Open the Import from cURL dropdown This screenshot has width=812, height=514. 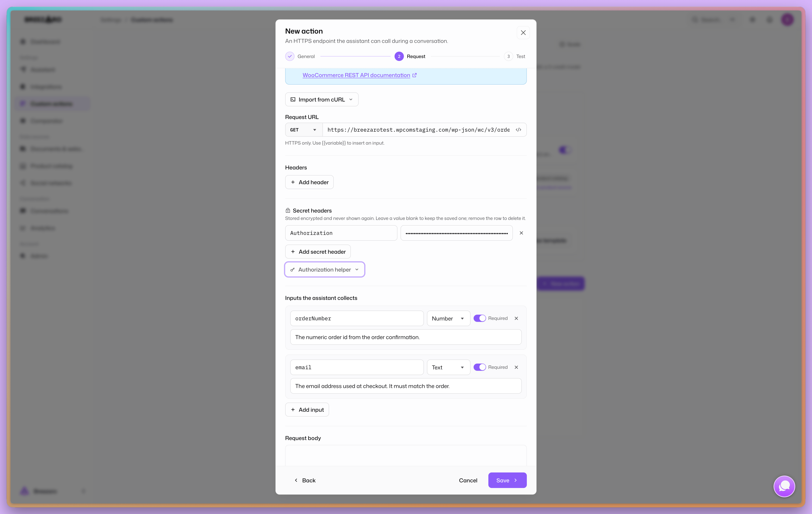pos(322,99)
